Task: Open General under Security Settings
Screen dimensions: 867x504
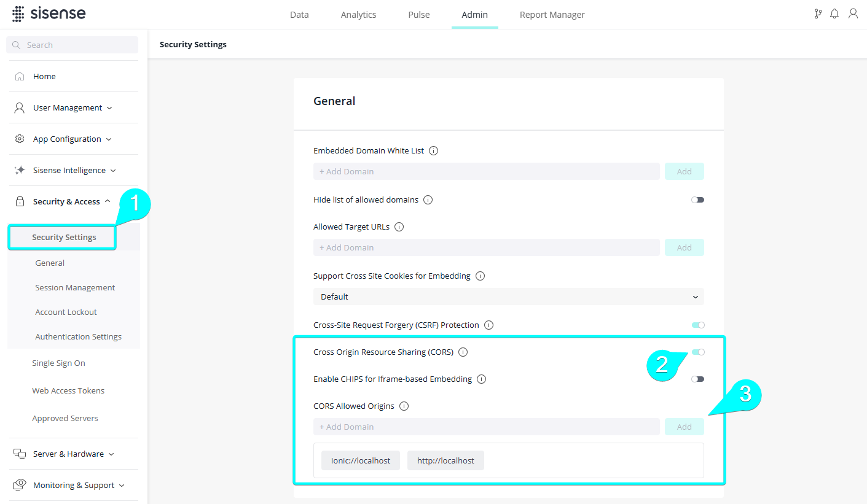Action: pyautogui.click(x=50, y=263)
